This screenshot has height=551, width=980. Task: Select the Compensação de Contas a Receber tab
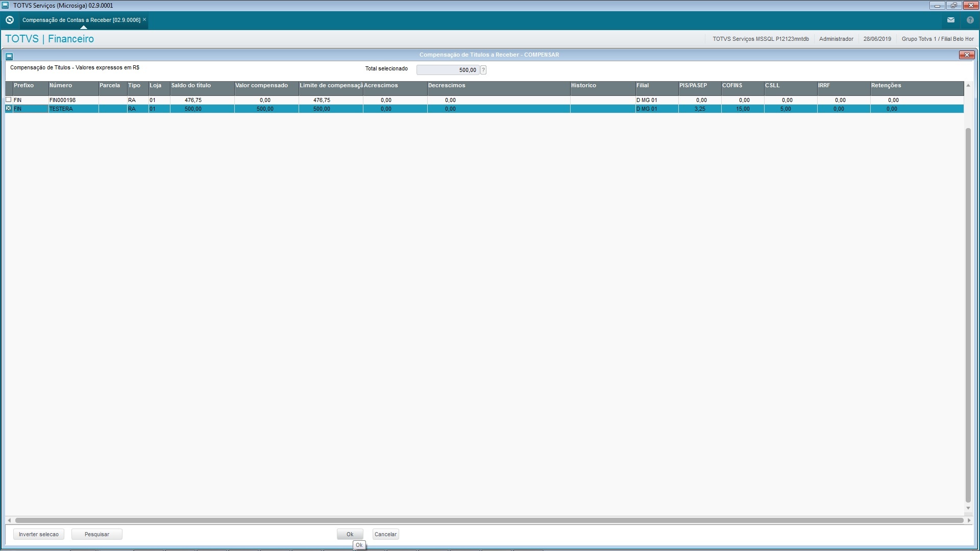81,20
